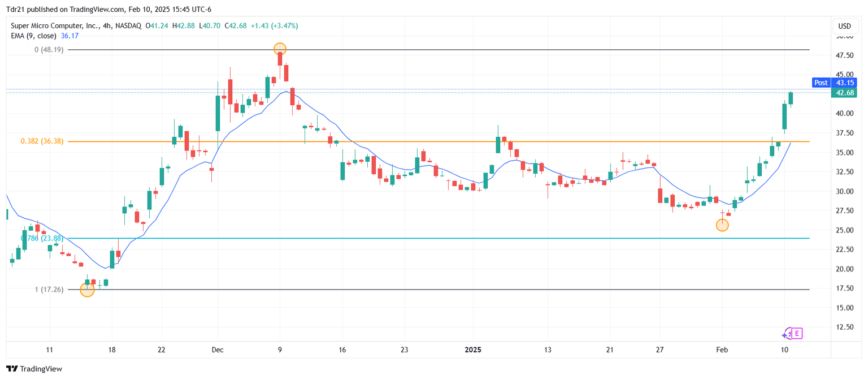Select the low value L40.70 in the legend

tap(210, 26)
